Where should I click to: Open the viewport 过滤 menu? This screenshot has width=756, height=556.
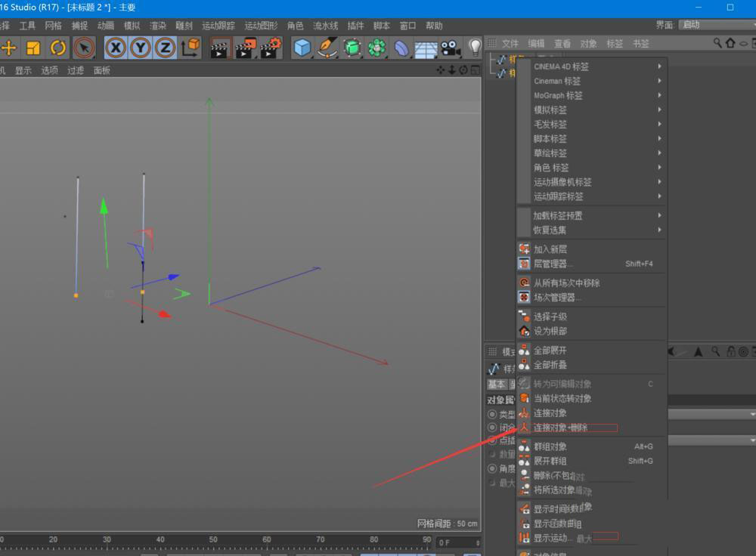pyautogui.click(x=76, y=70)
